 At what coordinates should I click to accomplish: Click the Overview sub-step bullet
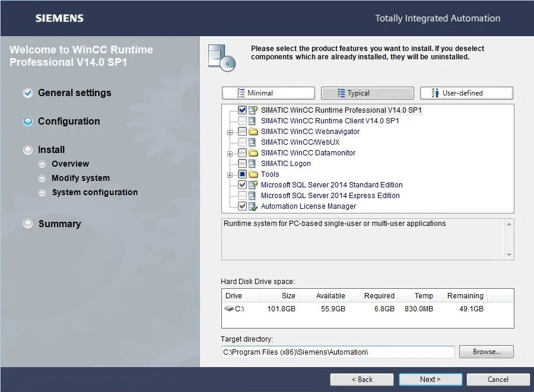coord(42,164)
